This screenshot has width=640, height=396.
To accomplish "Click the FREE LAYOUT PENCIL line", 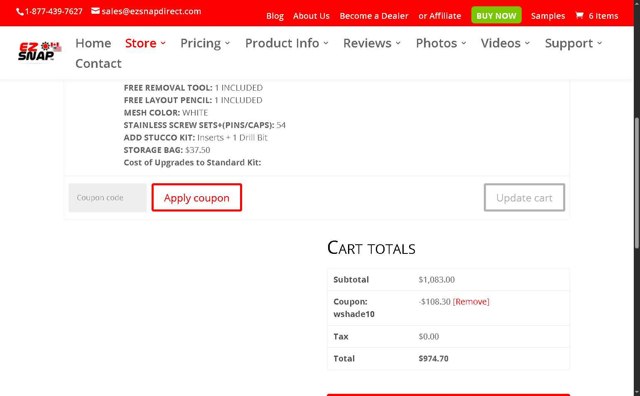I will tap(193, 100).
